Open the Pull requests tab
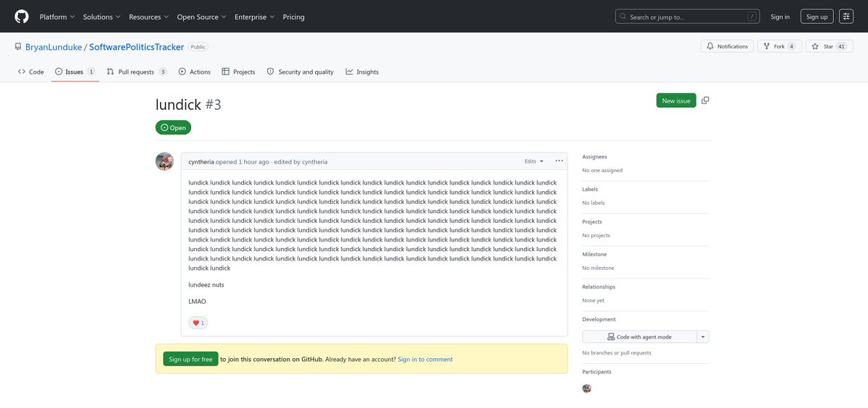This screenshot has width=868, height=408. pyautogui.click(x=137, y=72)
